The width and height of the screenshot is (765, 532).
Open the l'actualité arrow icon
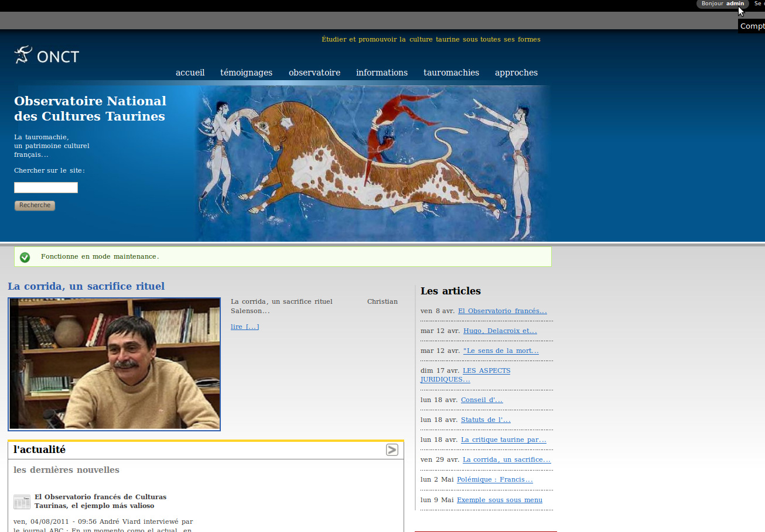point(392,449)
